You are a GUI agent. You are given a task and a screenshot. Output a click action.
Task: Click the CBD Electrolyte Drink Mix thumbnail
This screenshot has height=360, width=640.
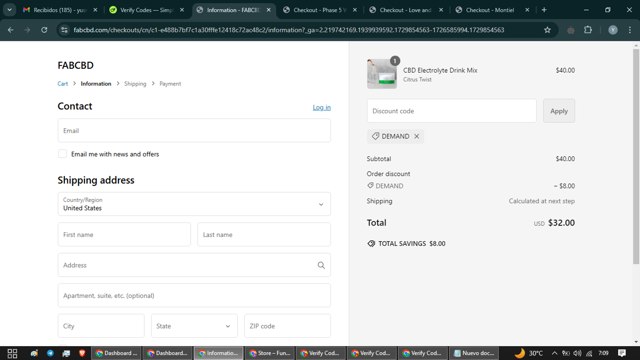point(382,74)
